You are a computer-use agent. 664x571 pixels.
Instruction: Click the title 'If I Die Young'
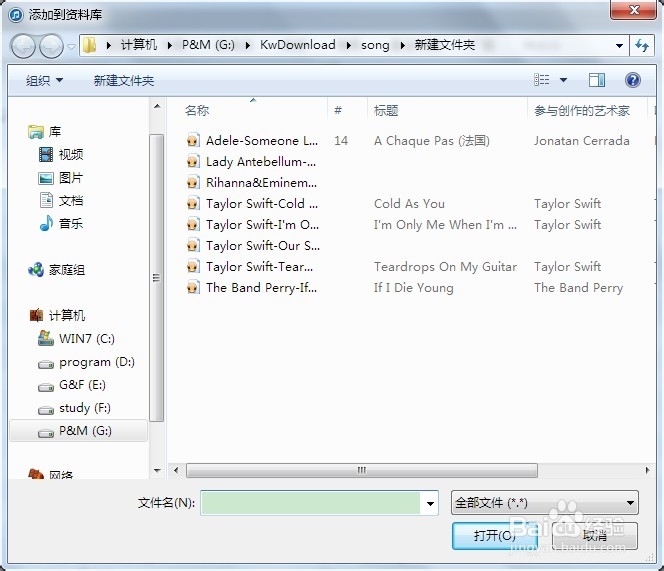tap(413, 288)
